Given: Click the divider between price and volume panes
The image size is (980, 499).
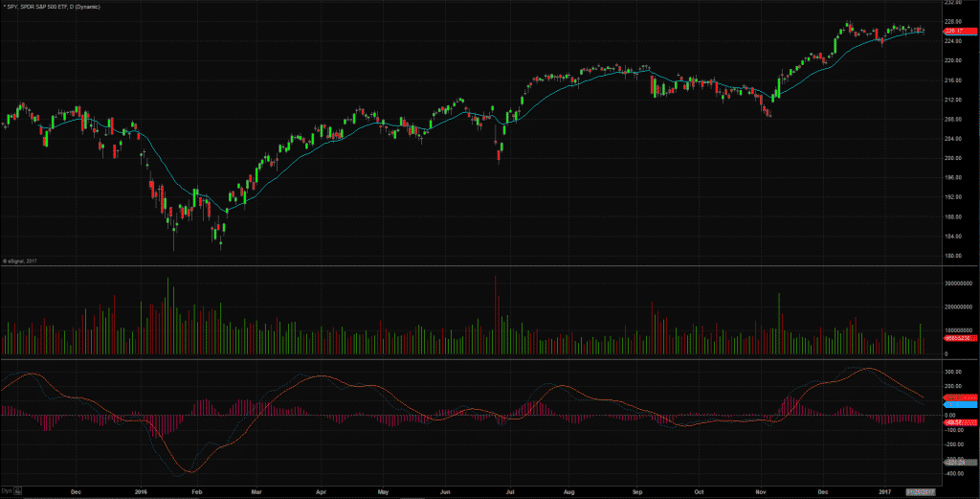Looking at the screenshot, I should tap(470, 265).
